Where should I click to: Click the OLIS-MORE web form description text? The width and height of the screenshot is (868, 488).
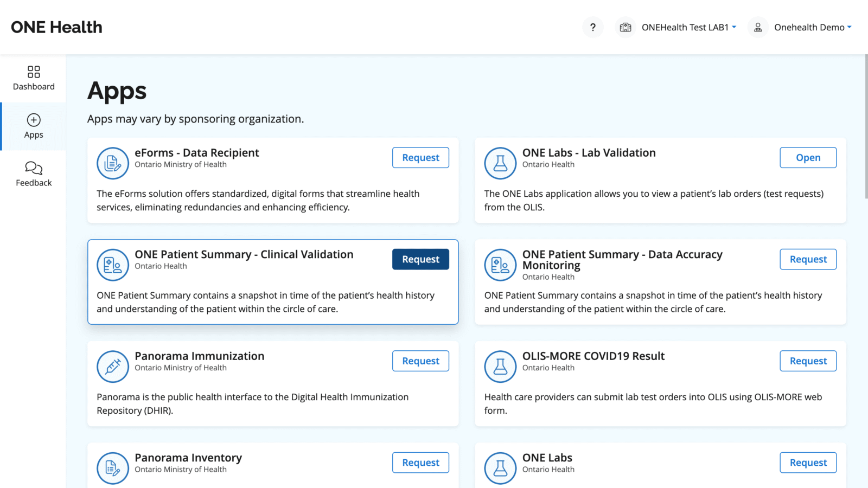[x=653, y=403]
